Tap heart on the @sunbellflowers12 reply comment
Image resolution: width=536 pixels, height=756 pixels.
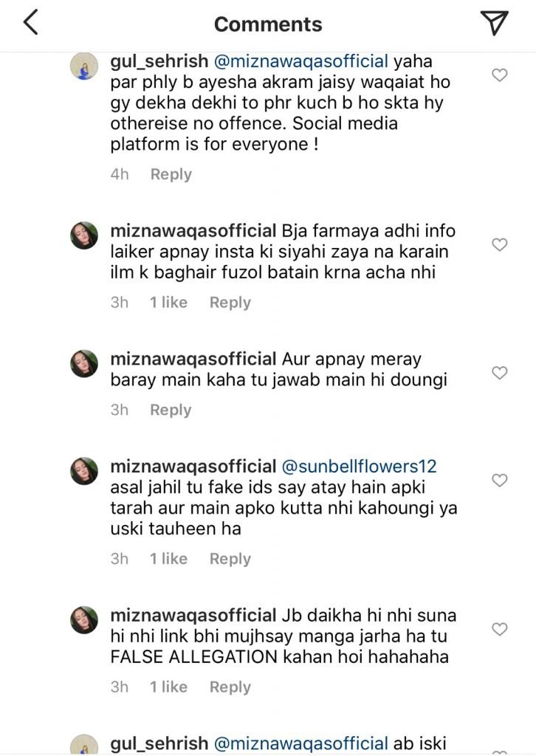pos(500,481)
